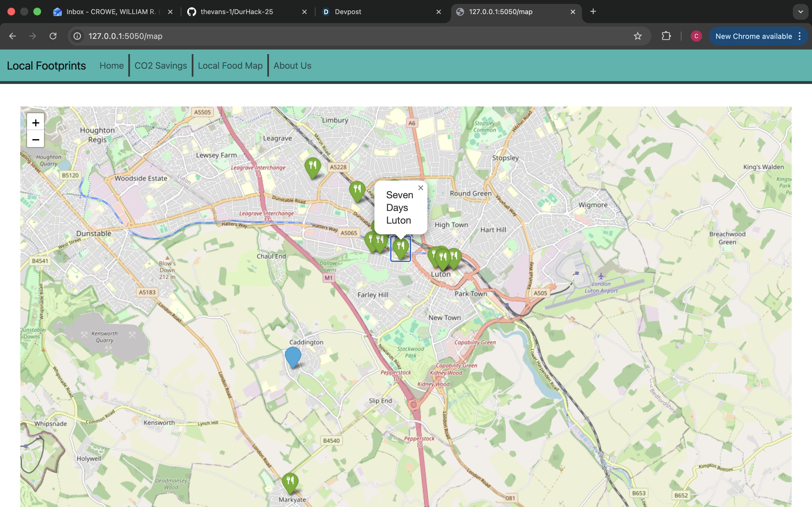812x507 pixels.
Task: Open the Local Food Map link
Action: pos(230,66)
